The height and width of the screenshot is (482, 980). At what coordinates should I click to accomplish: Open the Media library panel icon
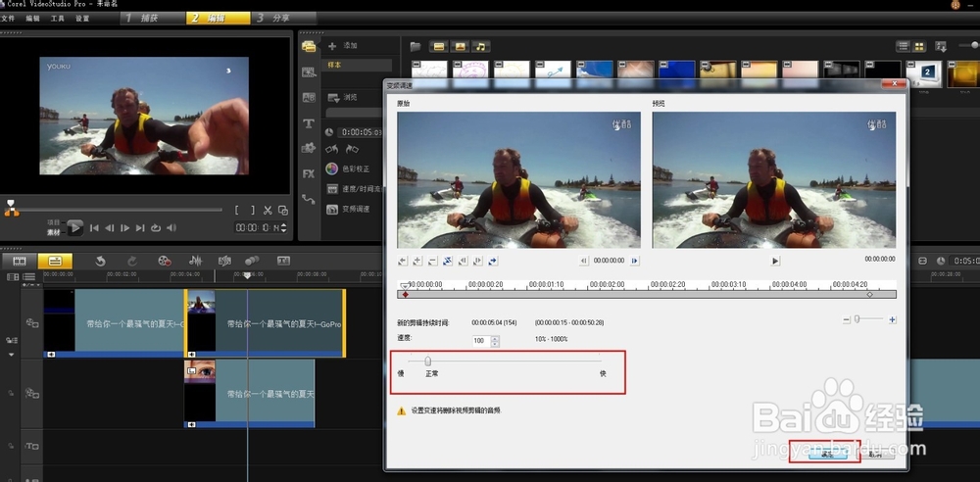pos(309,46)
